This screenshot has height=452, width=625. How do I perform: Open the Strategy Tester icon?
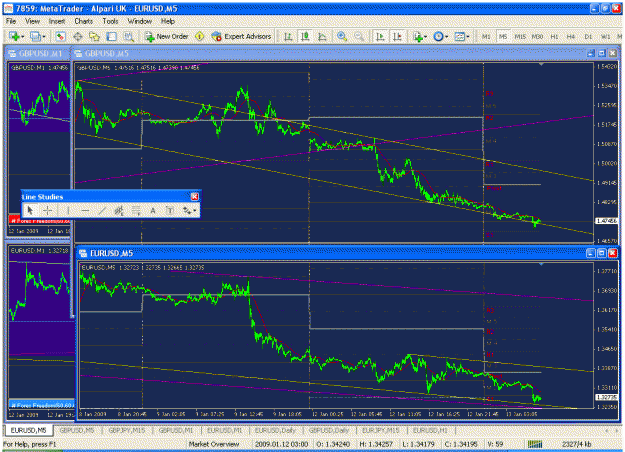(x=129, y=37)
